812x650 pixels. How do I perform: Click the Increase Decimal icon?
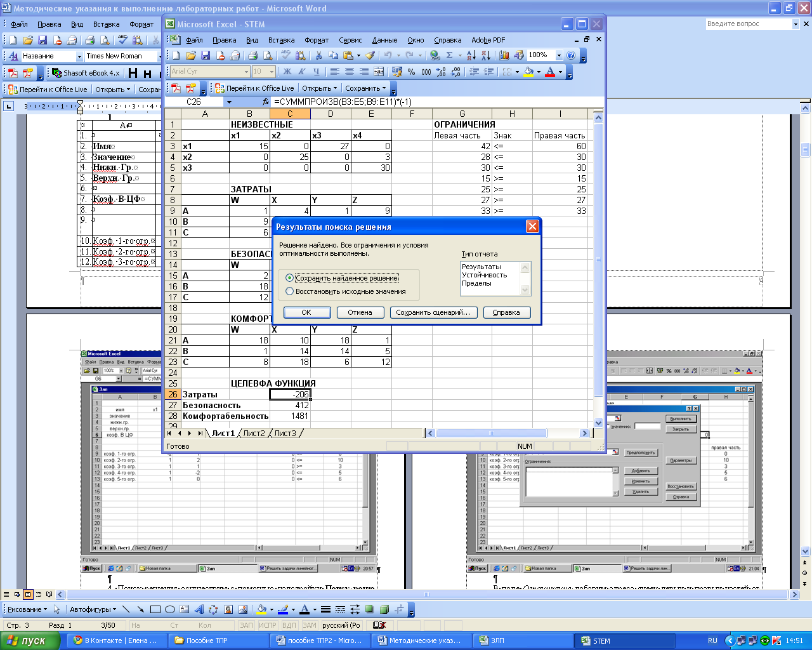(x=441, y=72)
